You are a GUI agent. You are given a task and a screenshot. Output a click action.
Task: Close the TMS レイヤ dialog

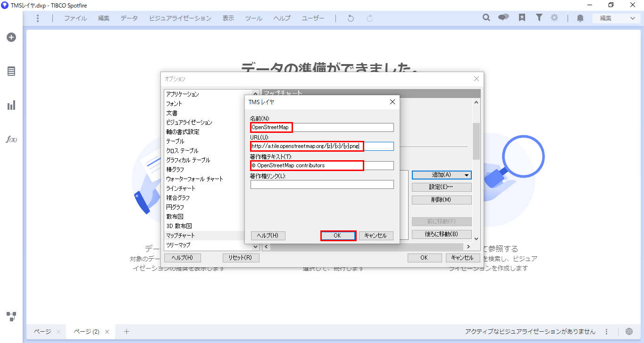tap(392, 102)
